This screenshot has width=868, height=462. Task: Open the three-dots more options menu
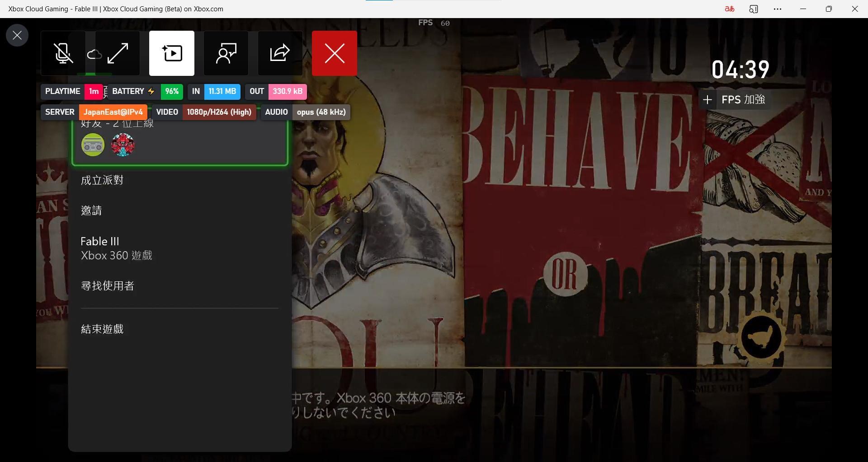pyautogui.click(x=778, y=9)
